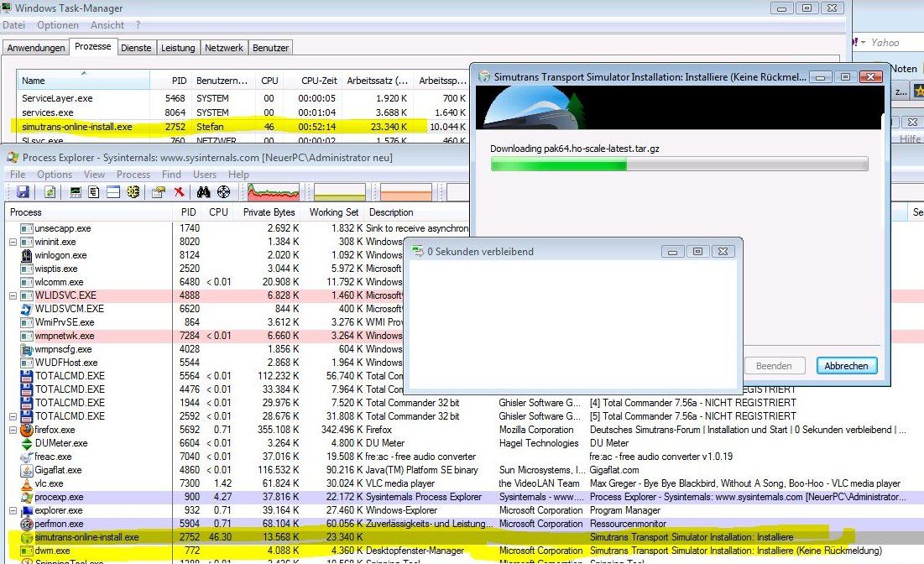Click the CPU usage mini graph in toolbar
Viewport: 924px width, 564px height.
point(274,192)
